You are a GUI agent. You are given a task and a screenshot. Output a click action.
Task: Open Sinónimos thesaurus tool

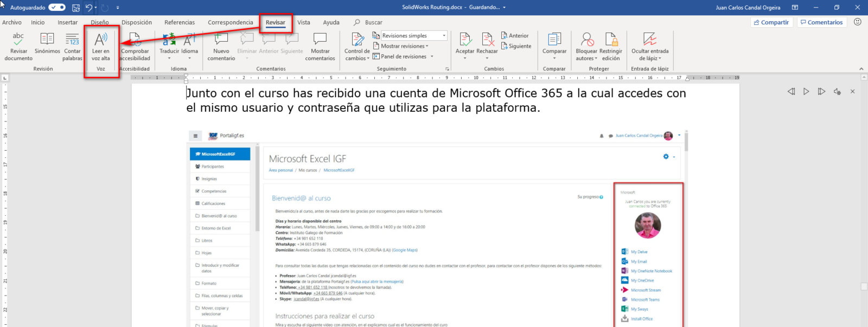coord(47,40)
